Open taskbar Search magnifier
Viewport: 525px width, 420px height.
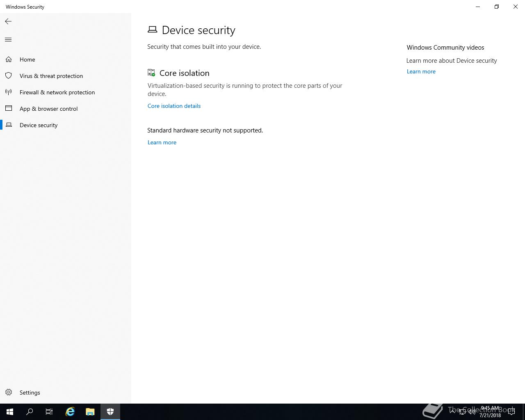coord(30,412)
